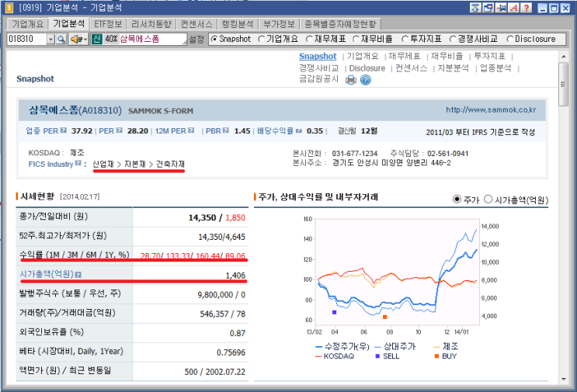Click the red question mark help icon
The image size is (577, 392).
(527, 8)
